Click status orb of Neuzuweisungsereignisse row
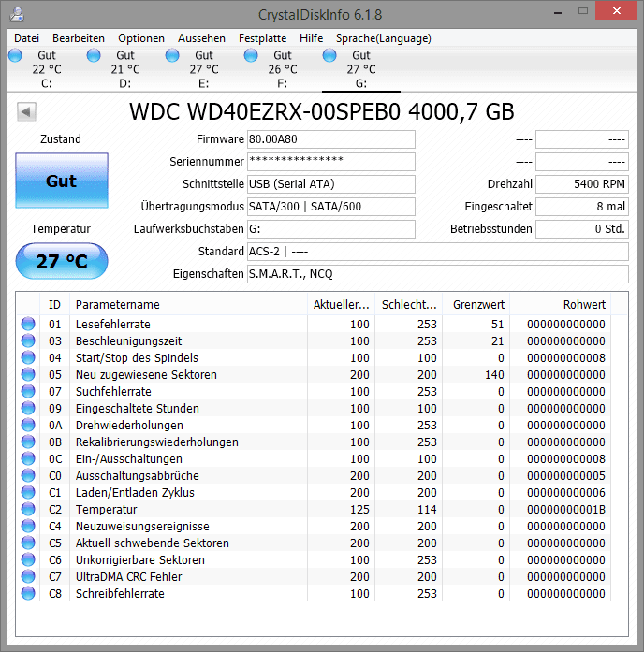 point(28,526)
